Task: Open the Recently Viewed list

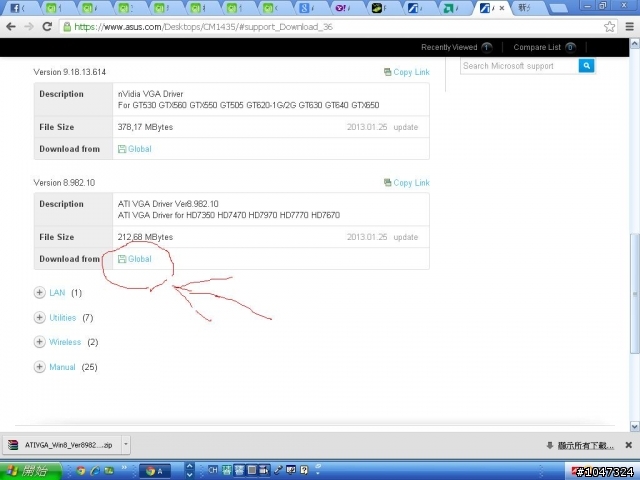Action: (x=456, y=47)
